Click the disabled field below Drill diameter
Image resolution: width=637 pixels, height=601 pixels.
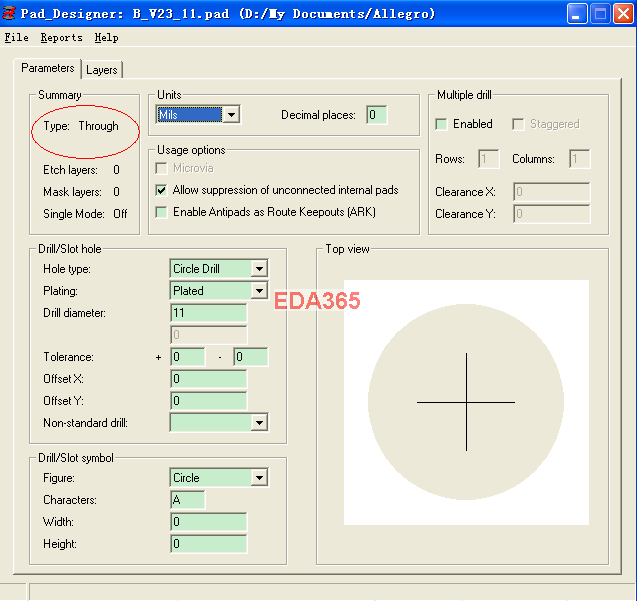click(x=208, y=335)
